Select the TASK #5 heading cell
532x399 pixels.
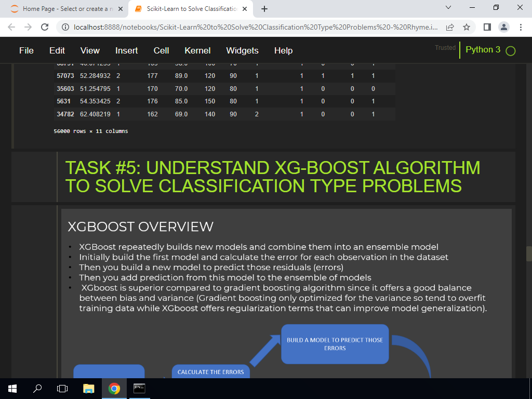pos(263,177)
